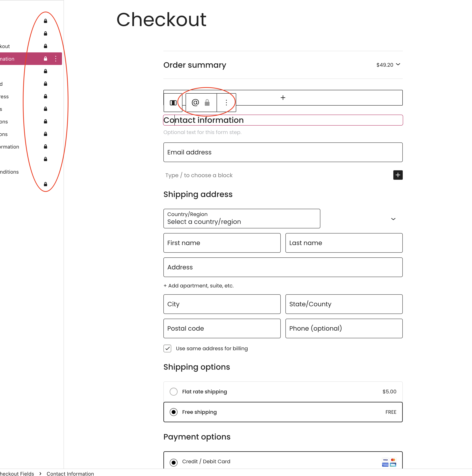Click the Contact information heading text
This screenshot has width=472, height=476.
[203, 120]
